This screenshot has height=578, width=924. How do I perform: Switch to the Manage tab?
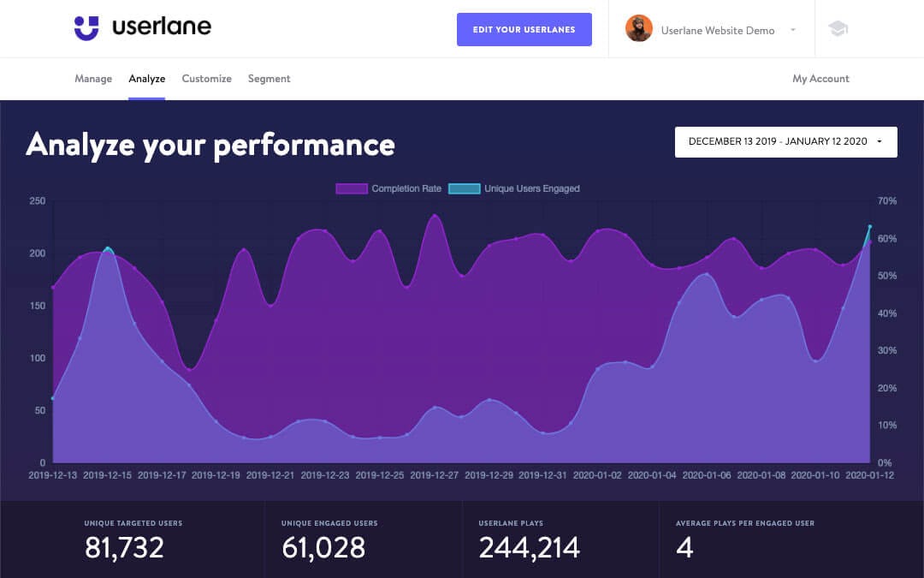[x=92, y=78]
